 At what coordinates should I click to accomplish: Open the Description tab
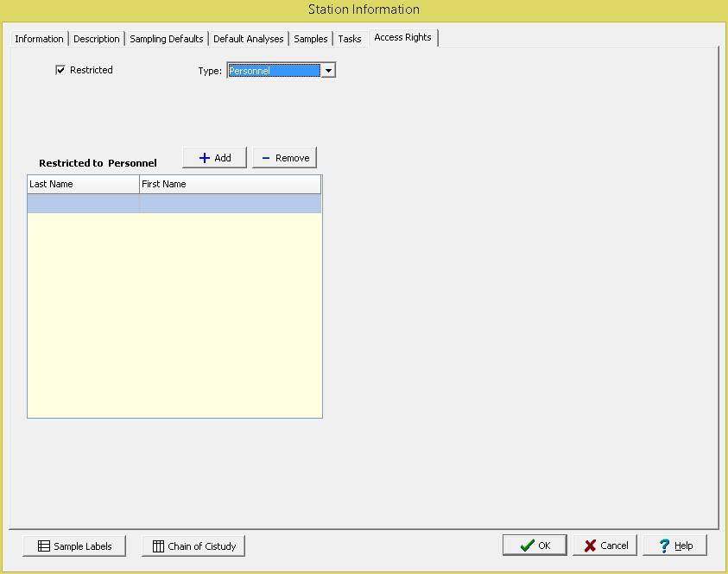pos(97,39)
